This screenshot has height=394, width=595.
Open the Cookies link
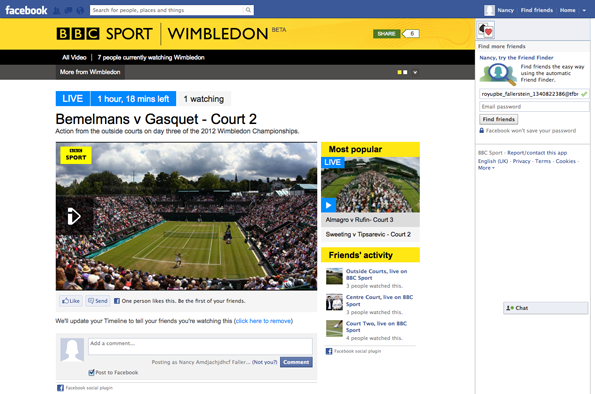point(566,161)
